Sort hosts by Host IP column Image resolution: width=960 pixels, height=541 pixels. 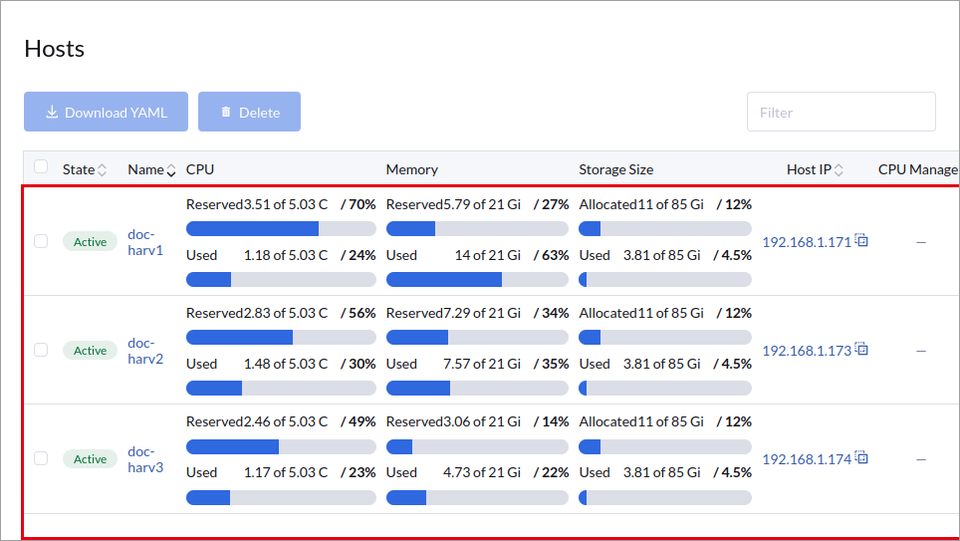pyautogui.click(x=815, y=170)
